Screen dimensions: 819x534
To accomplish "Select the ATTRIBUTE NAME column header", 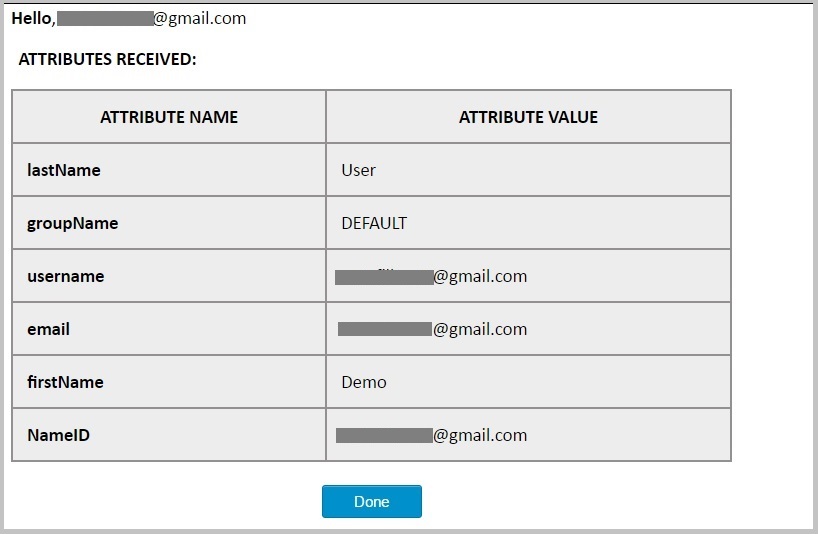I will point(169,117).
